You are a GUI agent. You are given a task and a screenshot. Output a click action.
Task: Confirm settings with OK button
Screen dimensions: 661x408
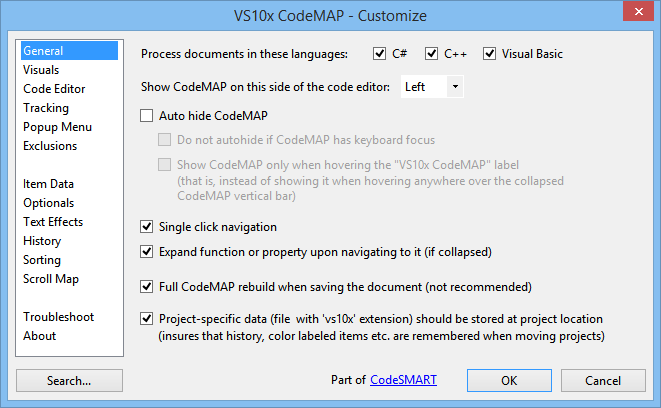(x=509, y=381)
